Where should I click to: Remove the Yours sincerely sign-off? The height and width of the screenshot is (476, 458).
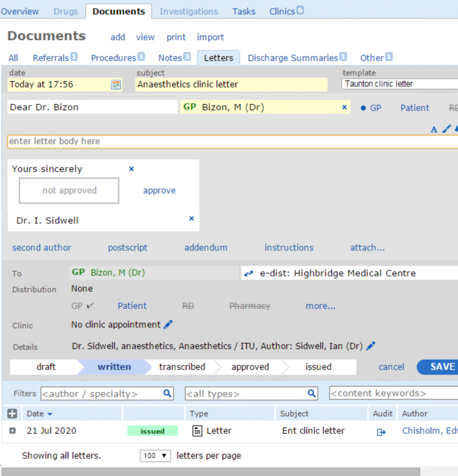click(x=131, y=169)
